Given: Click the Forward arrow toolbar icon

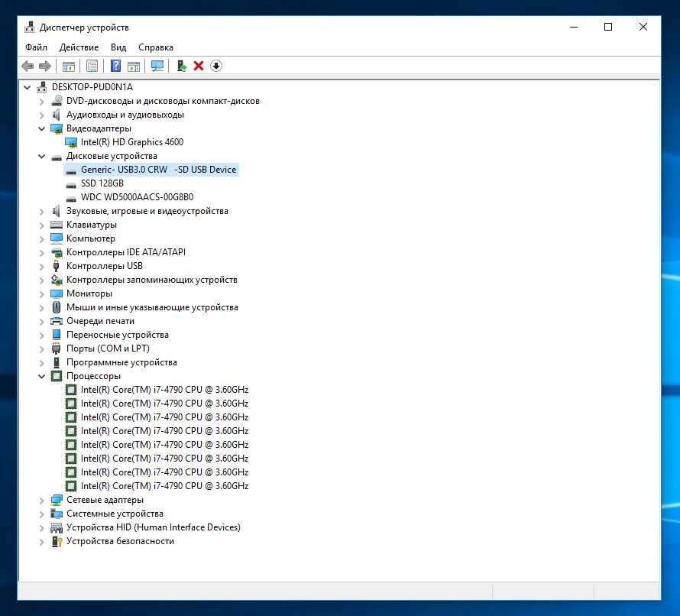Looking at the screenshot, I should [x=45, y=66].
